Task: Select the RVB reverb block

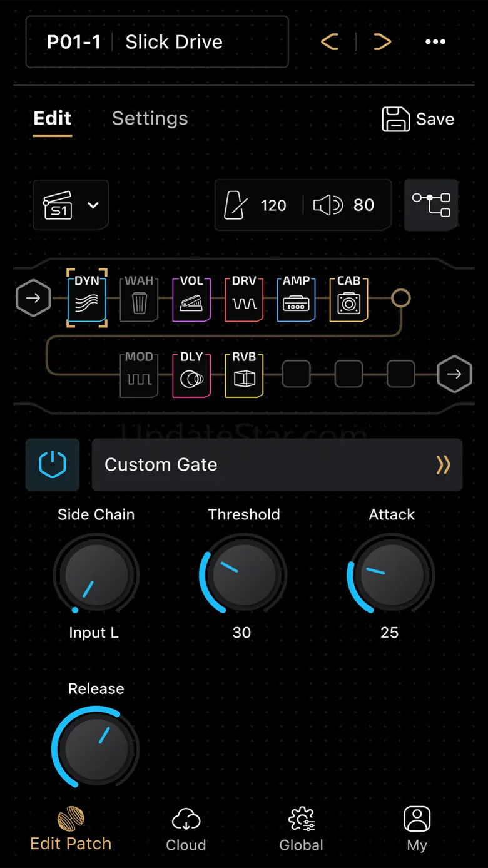Action: tap(244, 374)
